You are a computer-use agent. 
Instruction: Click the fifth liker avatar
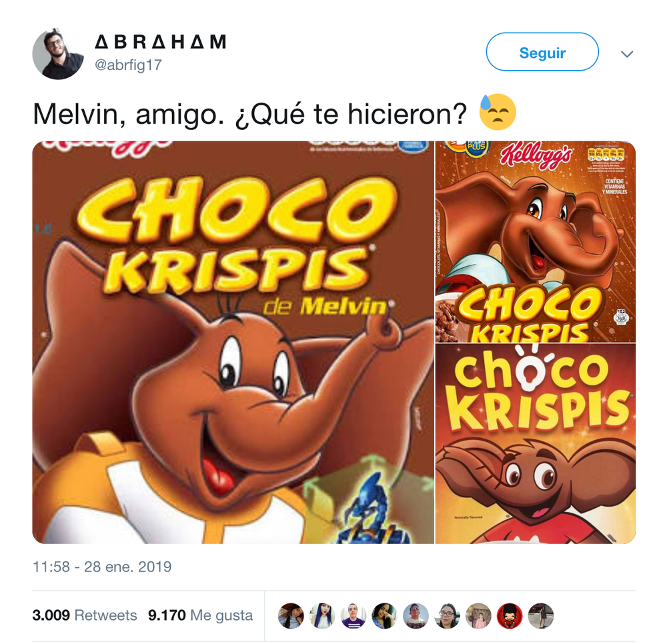point(416,615)
